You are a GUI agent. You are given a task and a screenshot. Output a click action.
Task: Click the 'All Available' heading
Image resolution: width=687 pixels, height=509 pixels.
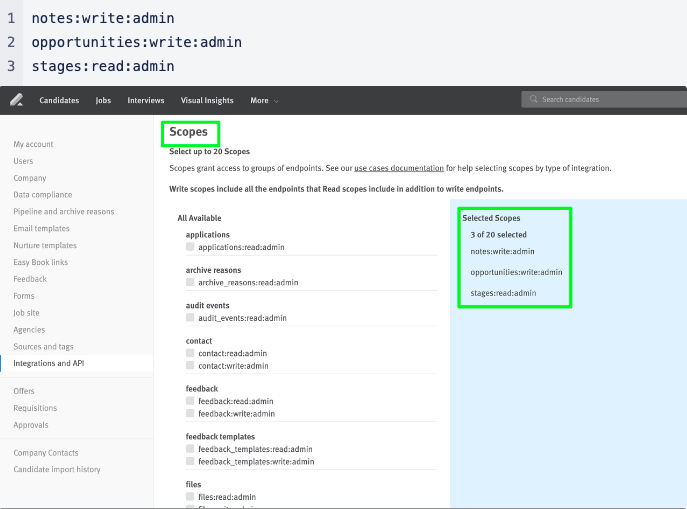[199, 218]
